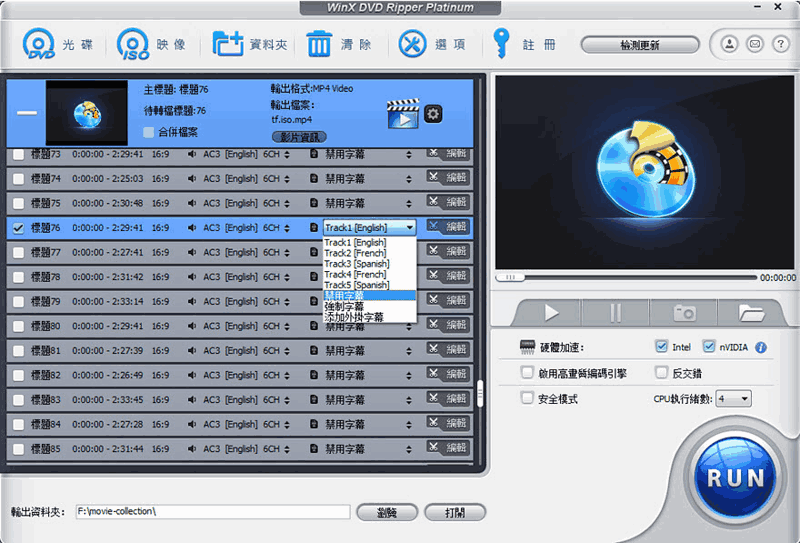Viewport: 800px width, 543px height.
Task: Enable 安全模式 checkbox
Action: coord(527,398)
